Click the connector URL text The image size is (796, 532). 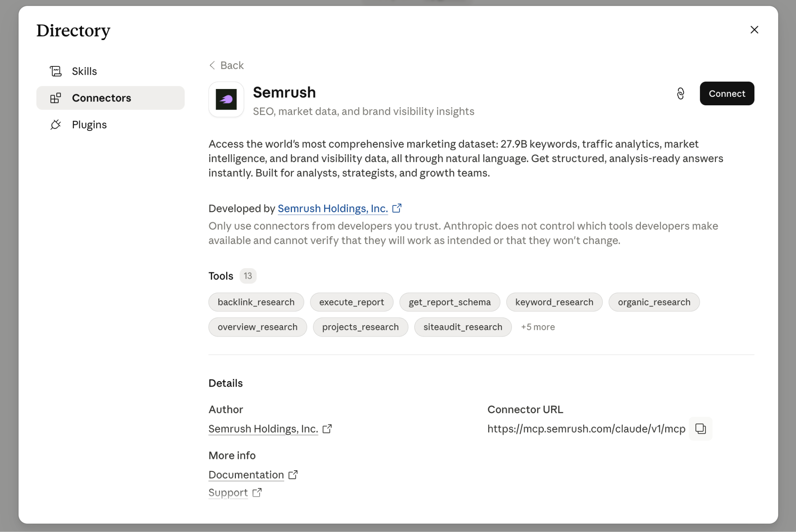coord(586,429)
